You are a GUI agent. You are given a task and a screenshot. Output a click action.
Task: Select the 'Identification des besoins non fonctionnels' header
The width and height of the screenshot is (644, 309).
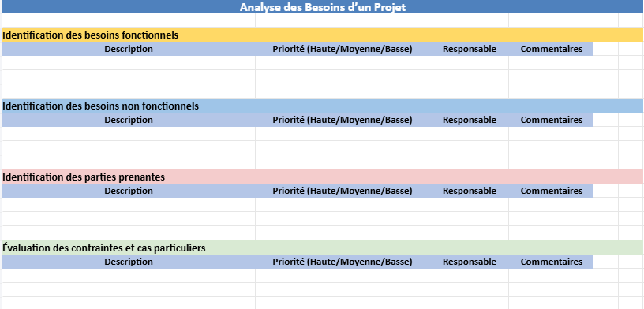pyautogui.click(x=323, y=106)
